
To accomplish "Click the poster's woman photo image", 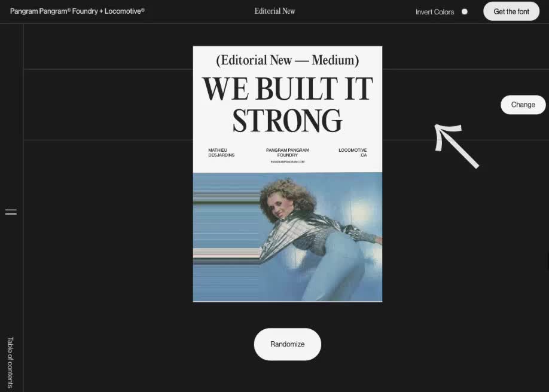I will coord(288,237).
